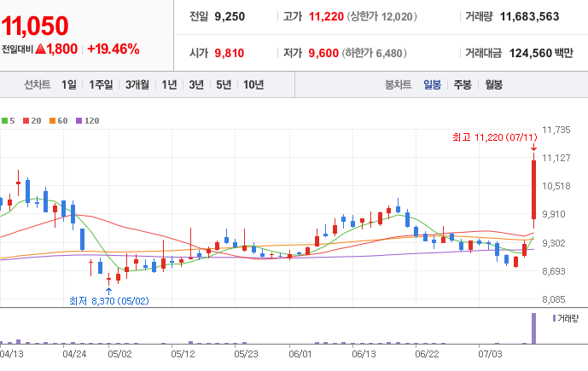This screenshot has width=588, height=371.
Task: Select the 1일 line chart period
Action: [x=69, y=84]
